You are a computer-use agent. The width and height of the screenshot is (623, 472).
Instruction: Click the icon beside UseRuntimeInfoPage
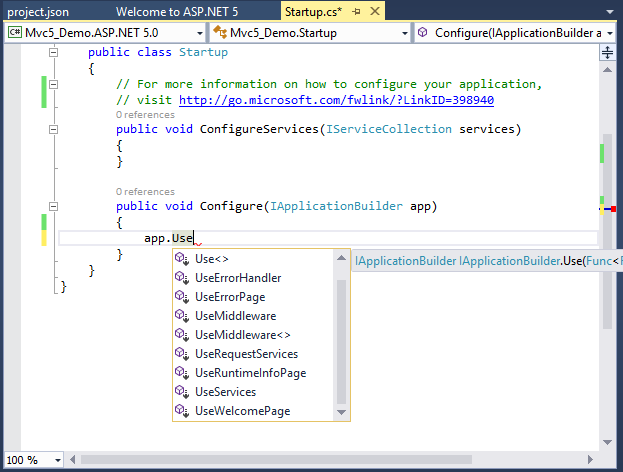pos(182,373)
